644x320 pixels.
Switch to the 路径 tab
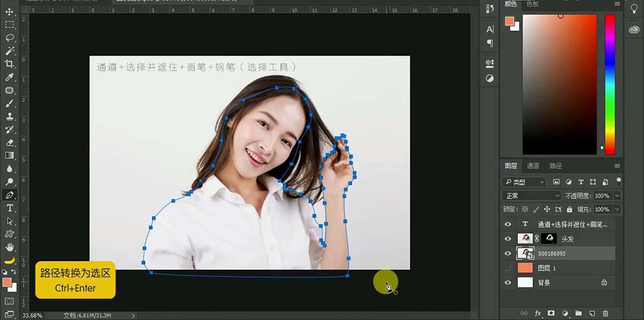tap(556, 166)
